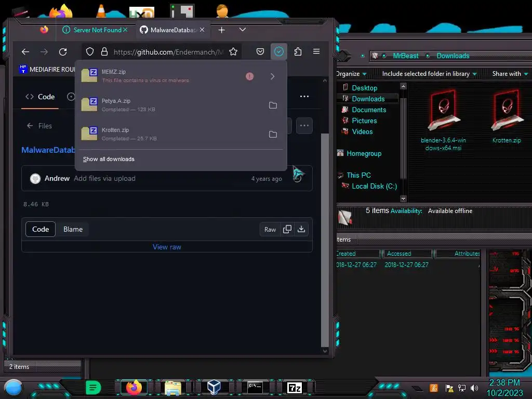Select the blender-3.6.4-windows-x64.msi file

pyautogui.click(x=443, y=121)
